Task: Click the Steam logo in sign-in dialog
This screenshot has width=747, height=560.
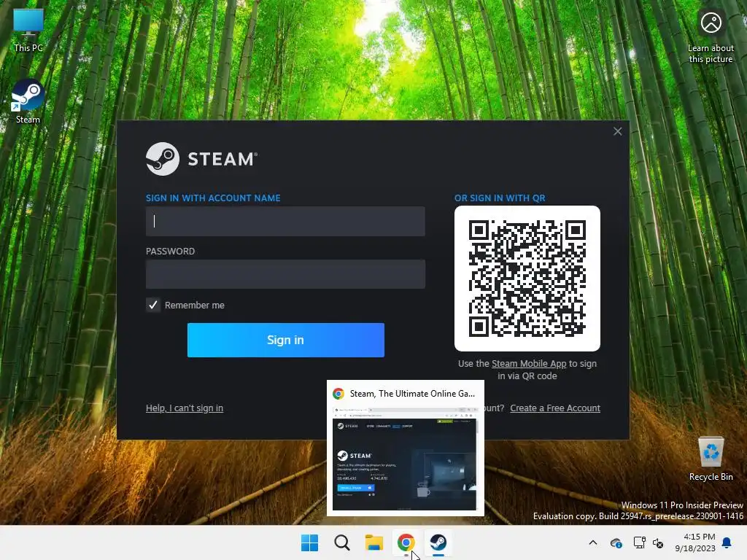Action: (201, 159)
